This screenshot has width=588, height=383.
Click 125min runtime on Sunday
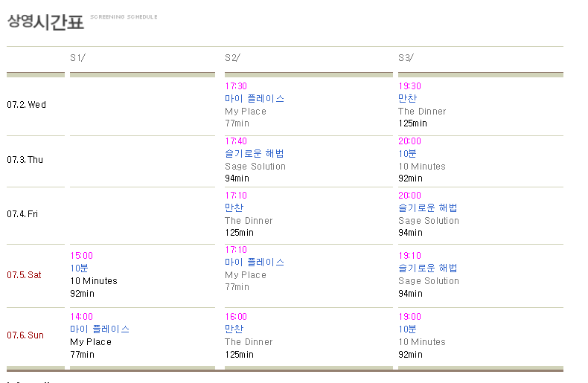pyautogui.click(x=239, y=355)
